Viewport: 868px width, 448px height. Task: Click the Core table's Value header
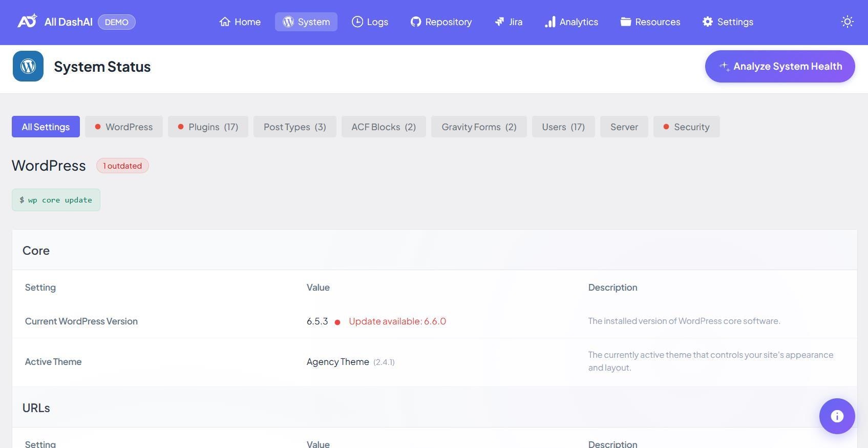(x=318, y=287)
